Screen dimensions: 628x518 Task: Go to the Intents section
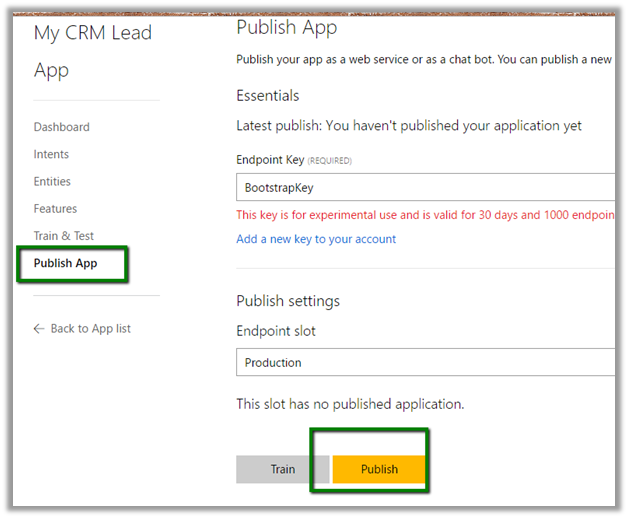(51, 155)
